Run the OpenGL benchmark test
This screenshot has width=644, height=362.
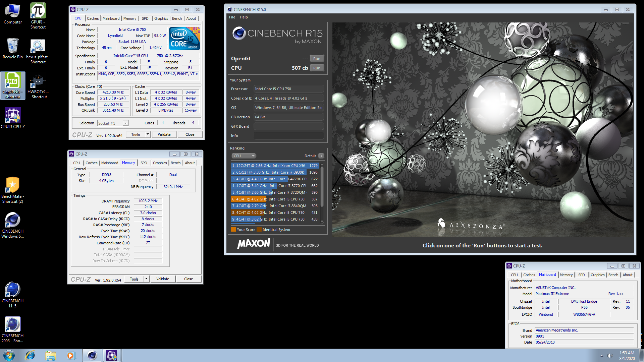click(x=317, y=59)
